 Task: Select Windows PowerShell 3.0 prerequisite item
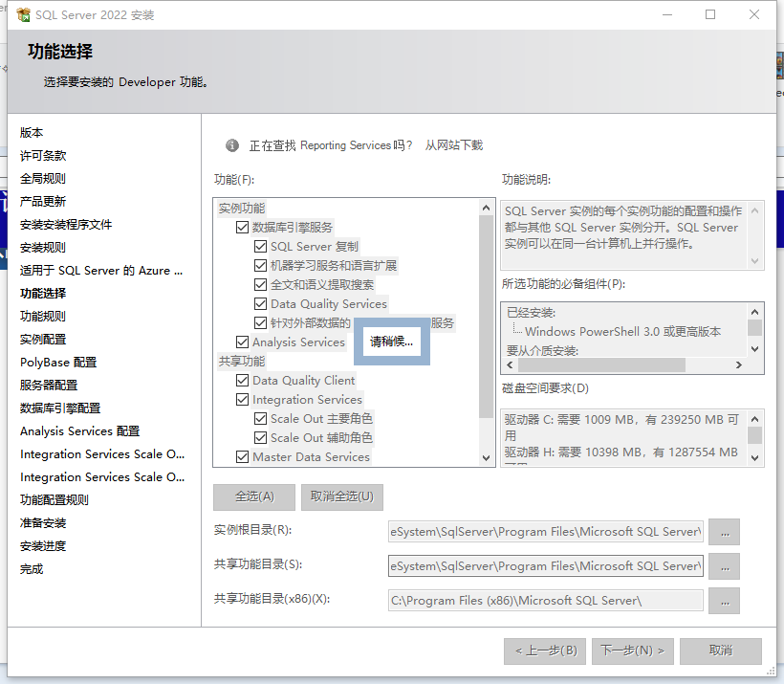pos(623,332)
